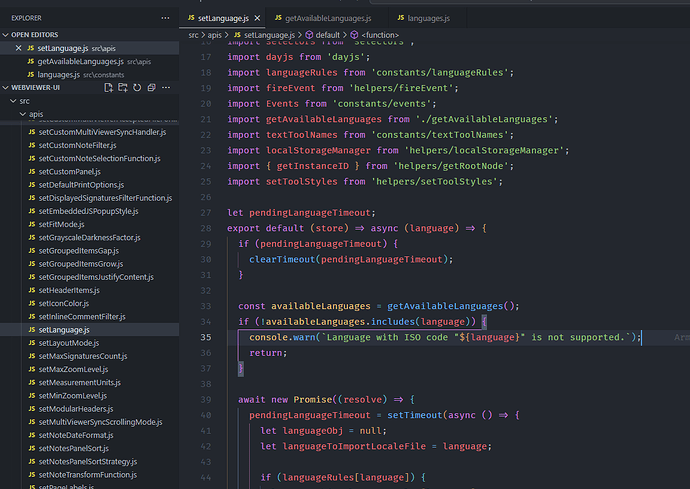This screenshot has height=489, width=690.
Task: Click the default symbol in breadcrumbs
Action: pos(327,35)
